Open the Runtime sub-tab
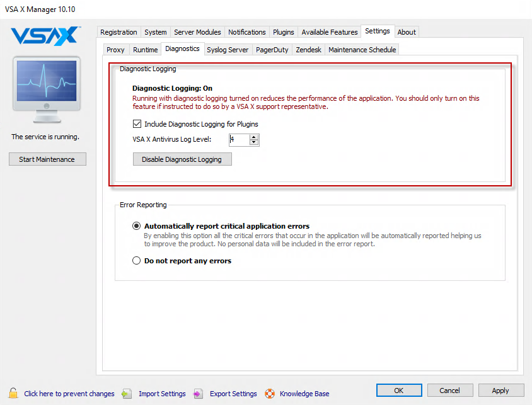The image size is (532, 405). [145, 50]
